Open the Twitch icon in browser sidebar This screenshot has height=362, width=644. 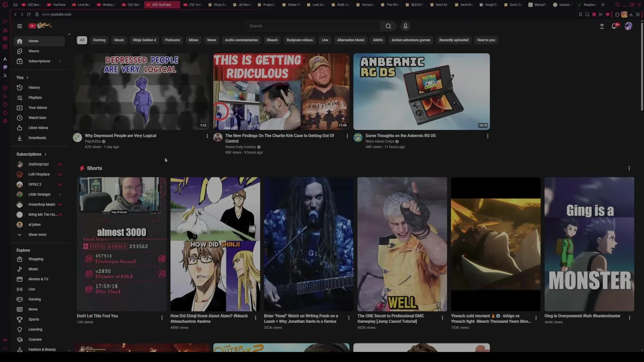(5, 67)
